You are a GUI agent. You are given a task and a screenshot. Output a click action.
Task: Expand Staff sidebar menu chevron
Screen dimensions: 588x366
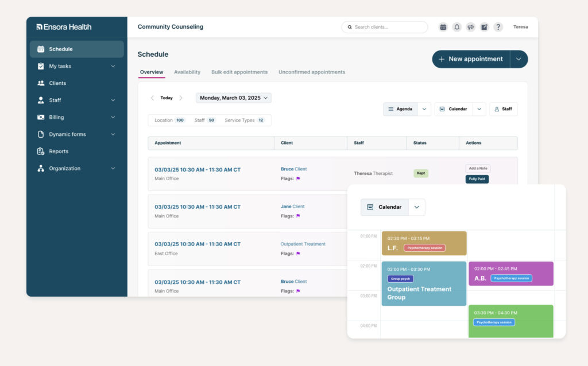tap(113, 100)
